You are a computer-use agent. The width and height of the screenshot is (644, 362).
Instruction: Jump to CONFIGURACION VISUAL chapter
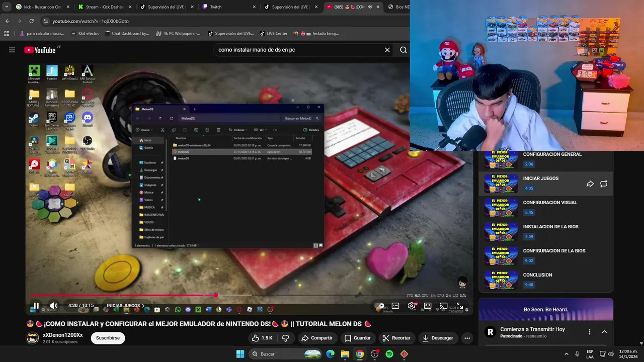pos(546,208)
